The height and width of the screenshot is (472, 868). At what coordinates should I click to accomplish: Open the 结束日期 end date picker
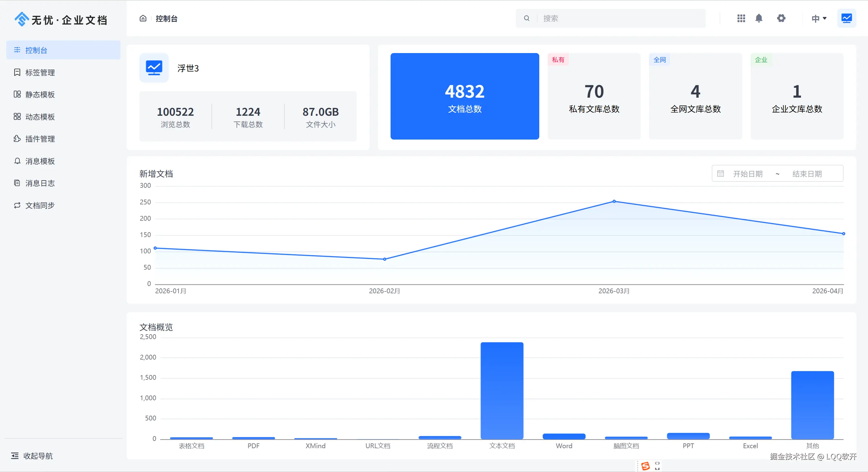pyautogui.click(x=807, y=174)
